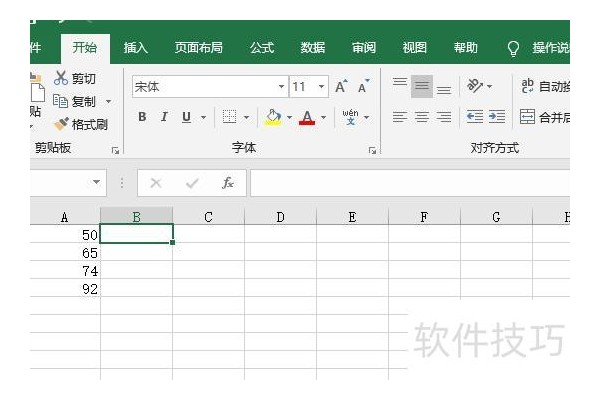Click the fill handle of cell B1
This screenshot has width=600, height=400.
click(173, 242)
